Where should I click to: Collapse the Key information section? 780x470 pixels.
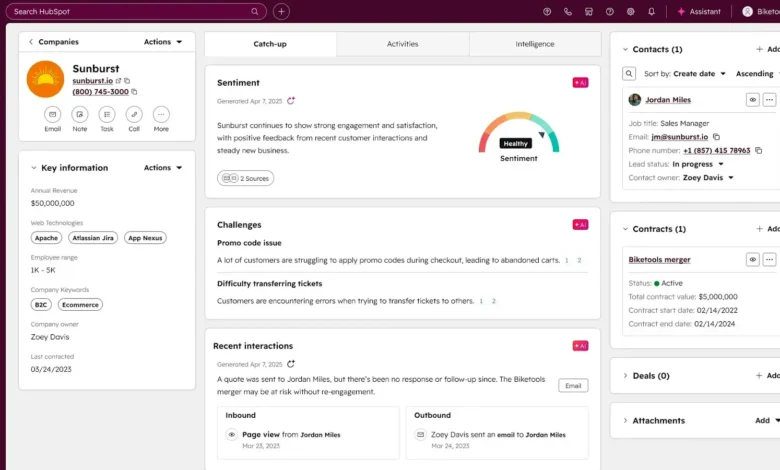pyautogui.click(x=33, y=168)
